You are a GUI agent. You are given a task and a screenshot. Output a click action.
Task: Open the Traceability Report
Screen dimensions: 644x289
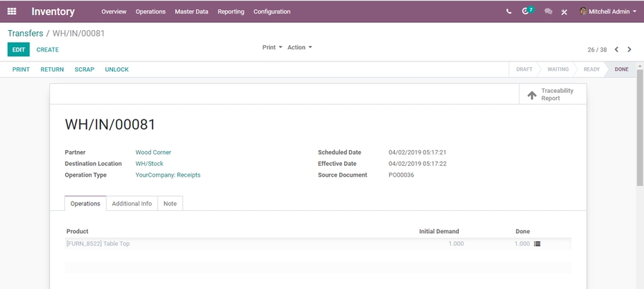coord(552,94)
